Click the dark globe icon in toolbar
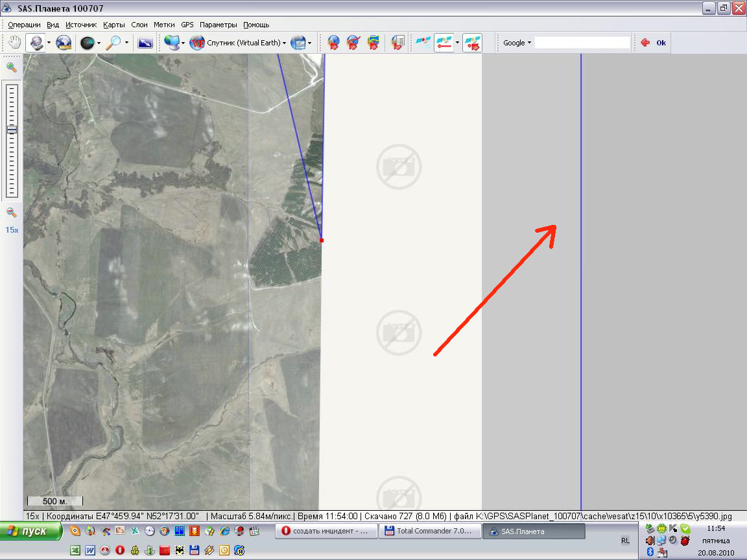This screenshot has width=747, height=560. tap(86, 43)
